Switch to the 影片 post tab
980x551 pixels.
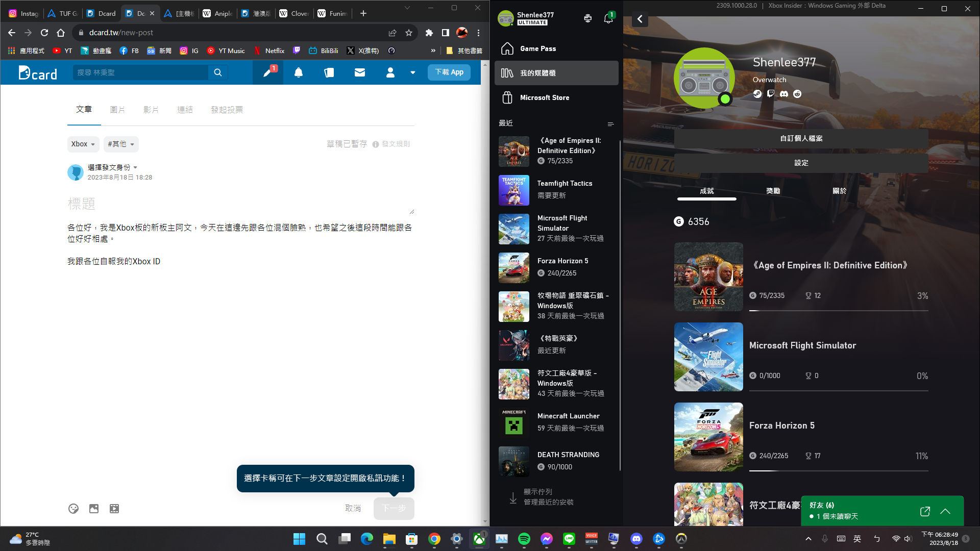[151, 110]
